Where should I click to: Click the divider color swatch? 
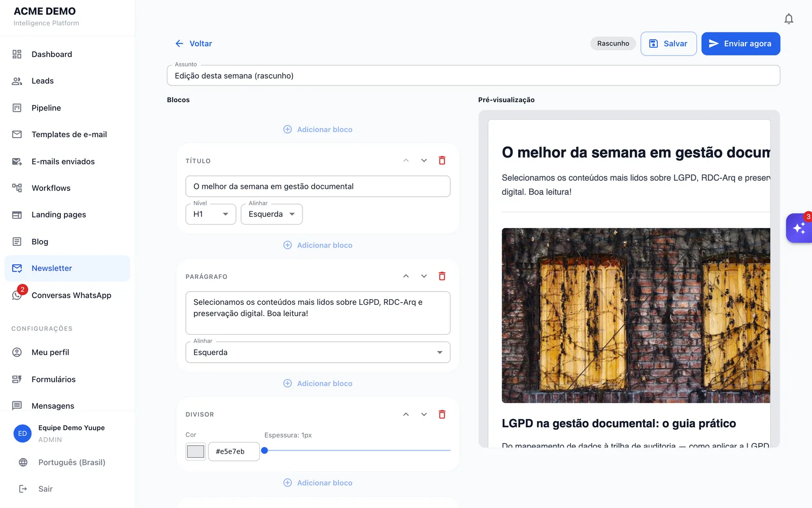click(195, 451)
